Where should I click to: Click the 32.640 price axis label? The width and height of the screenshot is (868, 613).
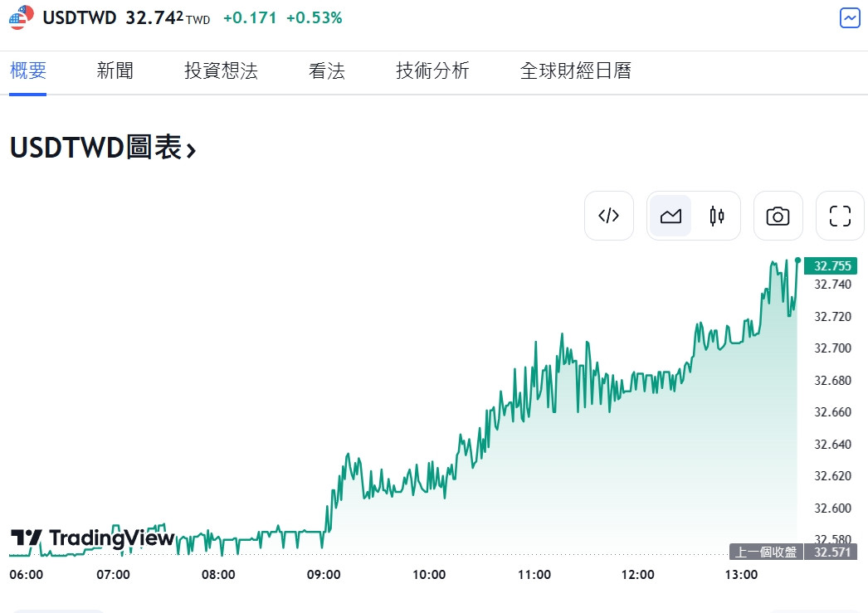coord(832,445)
